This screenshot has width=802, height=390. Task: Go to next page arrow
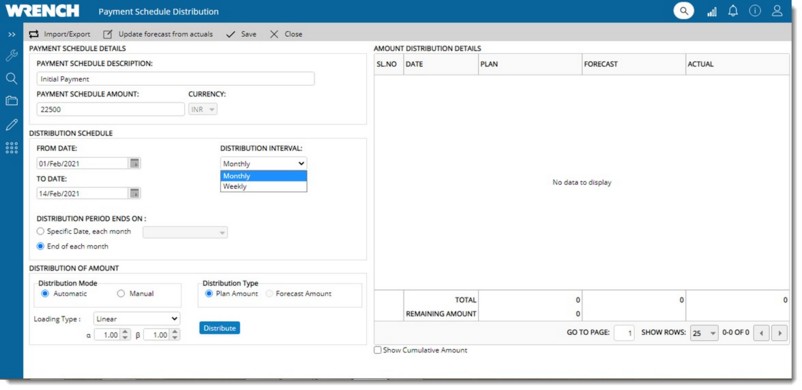coord(779,333)
